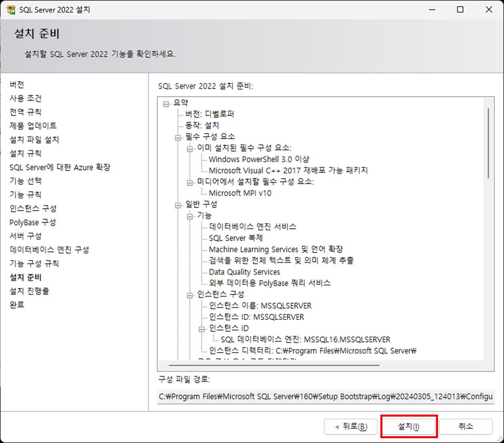Select the 인스턴스 구성 sidebar step
The width and height of the screenshot is (504, 443).
point(33,208)
